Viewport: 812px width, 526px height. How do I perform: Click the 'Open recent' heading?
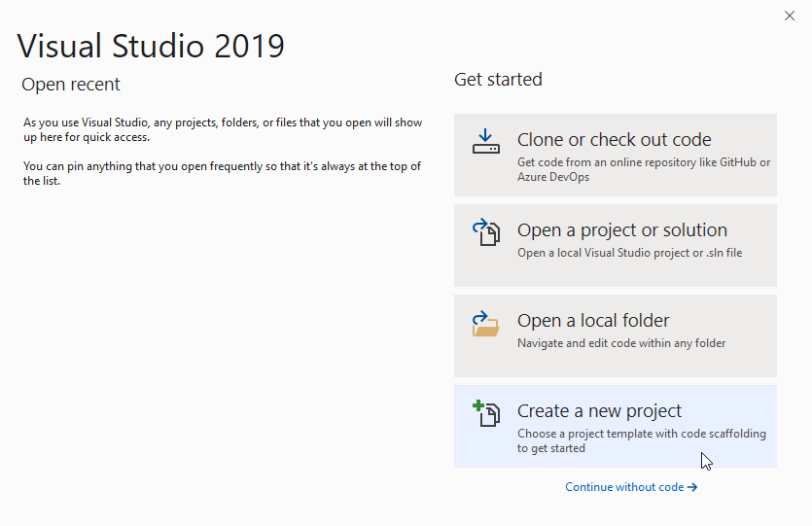pos(71,85)
